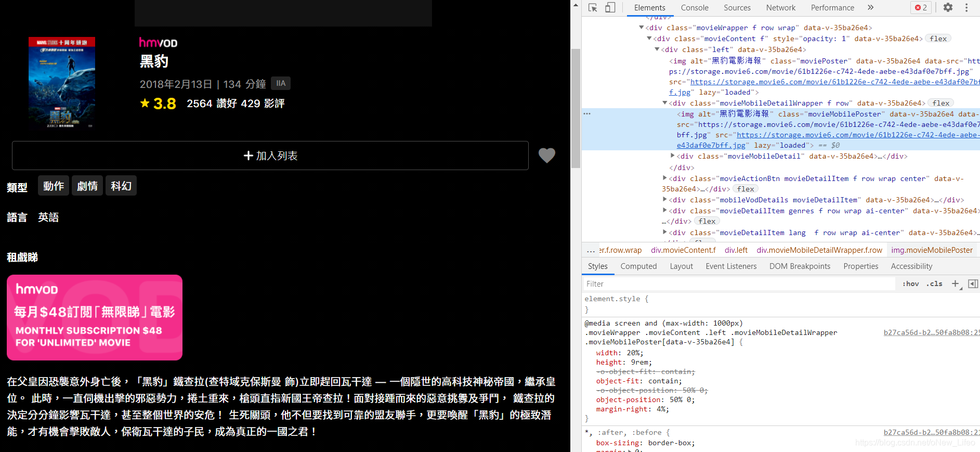Select the 劇情 genre tag
The image size is (980, 452).
(87, 186)
